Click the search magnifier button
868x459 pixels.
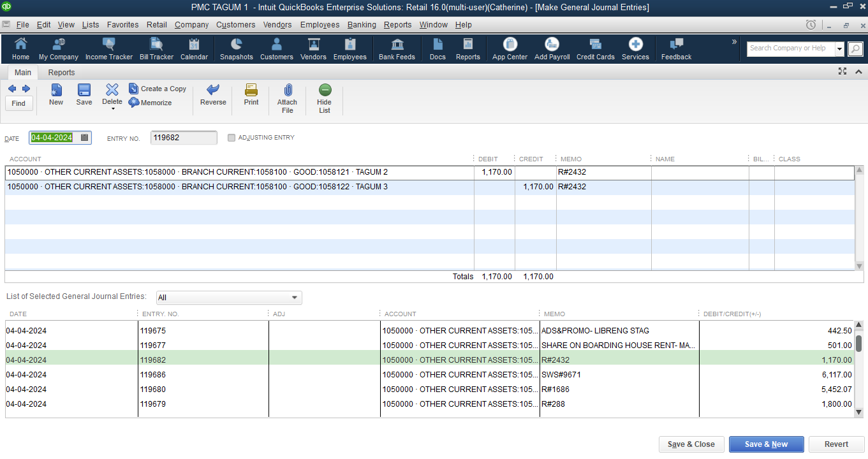855,48
